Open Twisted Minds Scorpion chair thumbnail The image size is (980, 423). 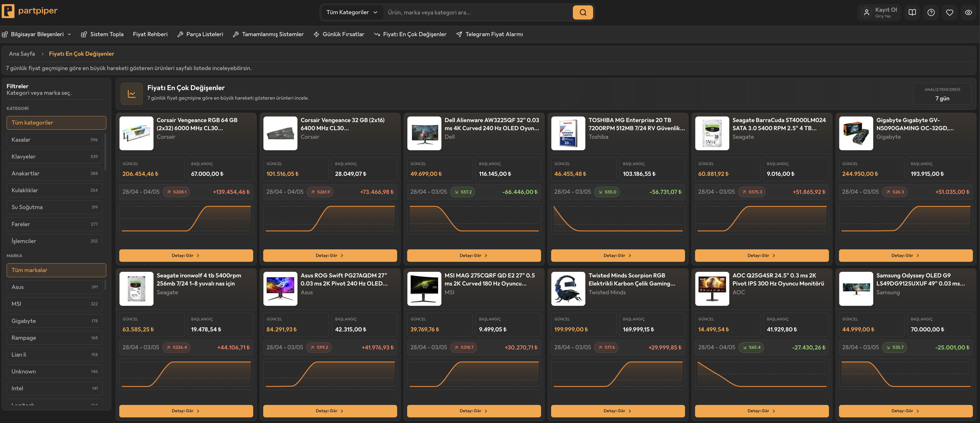tap(568, 289)
